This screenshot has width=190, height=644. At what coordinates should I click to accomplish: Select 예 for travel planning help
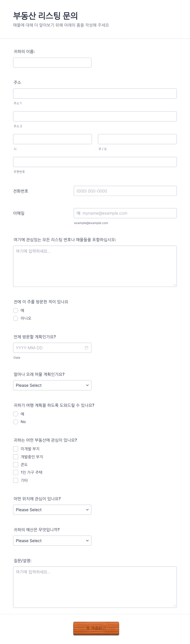[16, 414]
